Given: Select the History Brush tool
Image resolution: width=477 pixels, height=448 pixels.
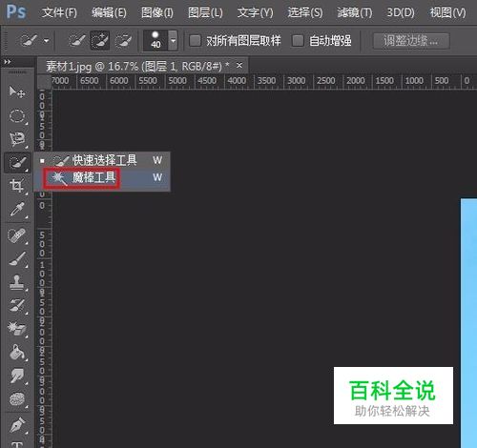Looking at the screenshot, I should click(x=17, y=305).
